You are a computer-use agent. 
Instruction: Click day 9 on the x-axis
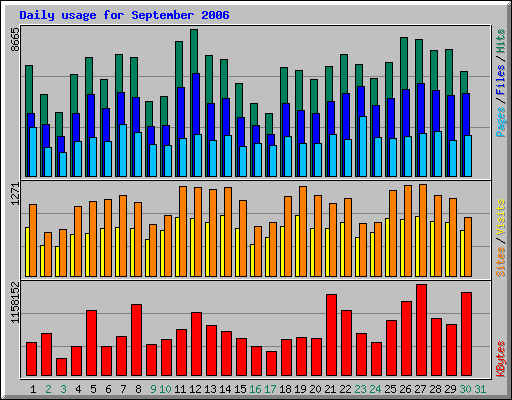(153, 389)
